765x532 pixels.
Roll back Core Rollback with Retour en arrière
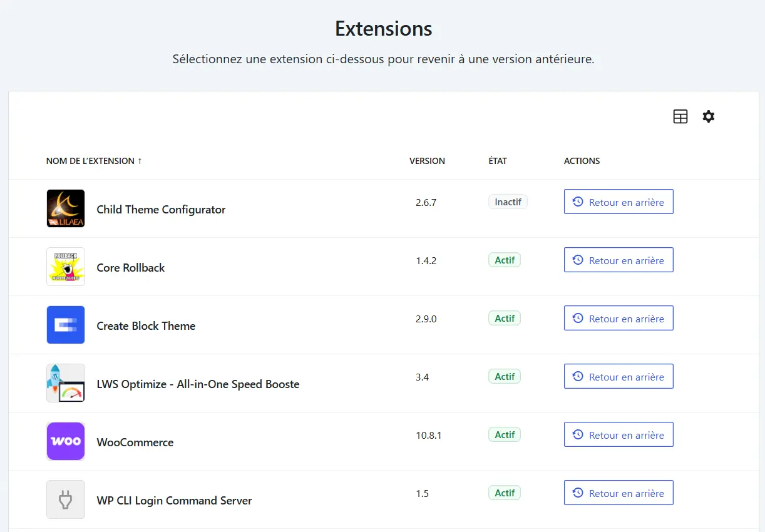[x=619, y=260]
